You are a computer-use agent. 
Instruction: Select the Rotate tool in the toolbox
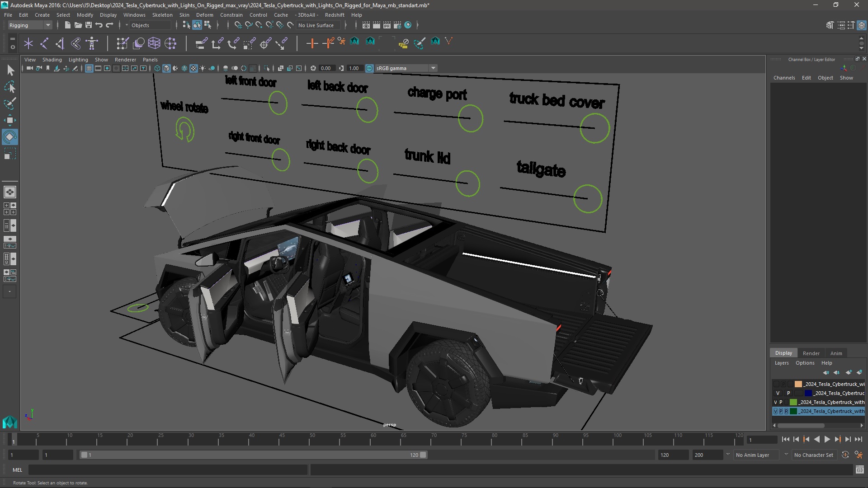[9, 136]
